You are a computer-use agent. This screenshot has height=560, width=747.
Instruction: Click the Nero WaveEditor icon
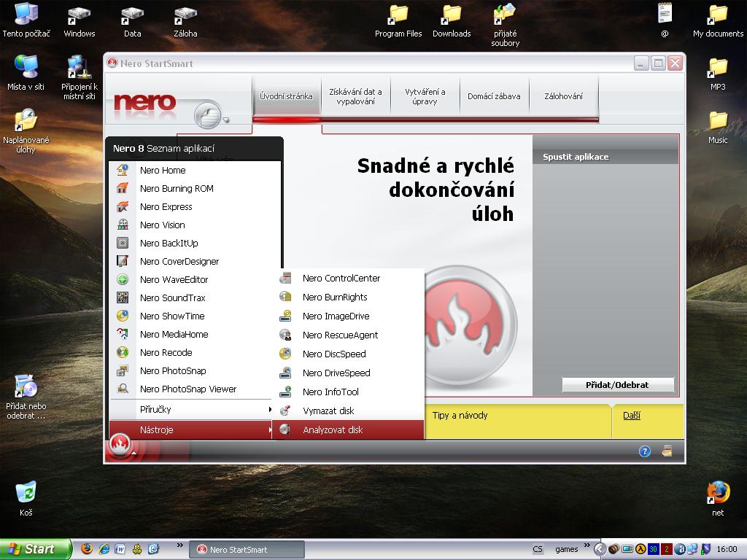coord(123,279)
